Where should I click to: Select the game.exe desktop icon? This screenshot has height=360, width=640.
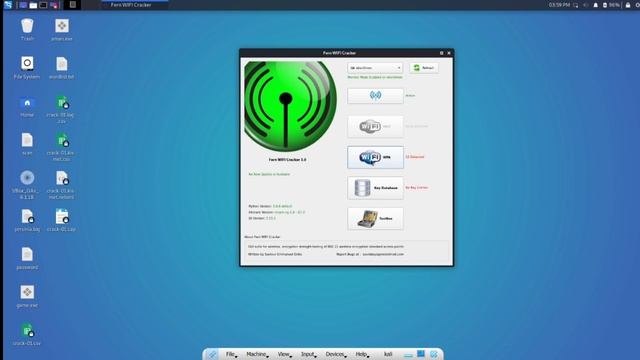tap(27, 296)
